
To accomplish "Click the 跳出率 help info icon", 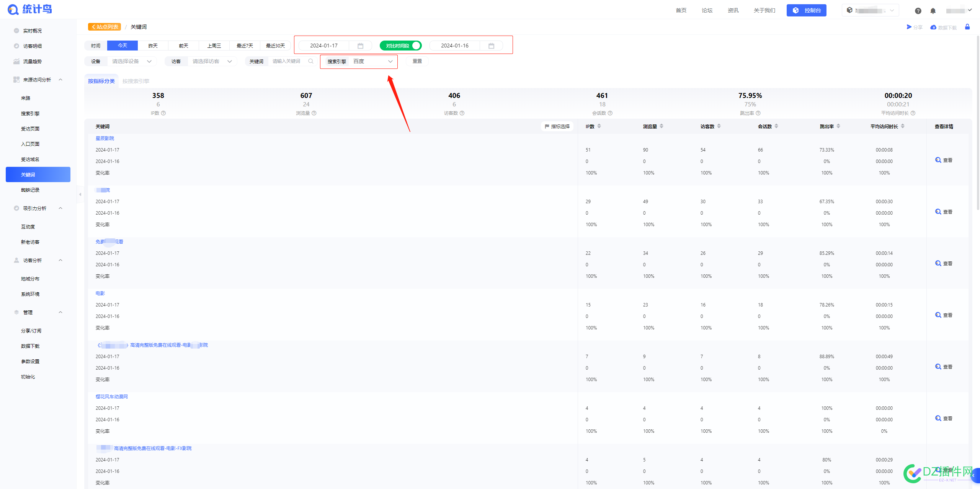I will [758, 113].
